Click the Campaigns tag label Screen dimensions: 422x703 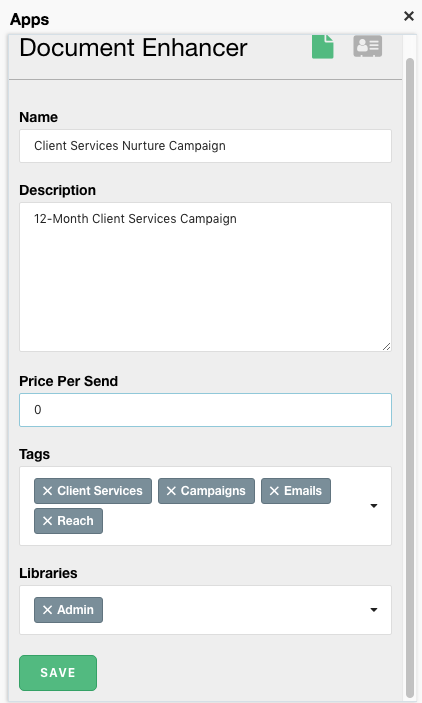click(213, 491)
